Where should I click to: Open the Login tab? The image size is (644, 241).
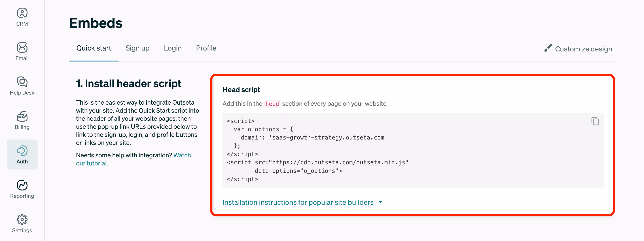(x=173, y=48)
